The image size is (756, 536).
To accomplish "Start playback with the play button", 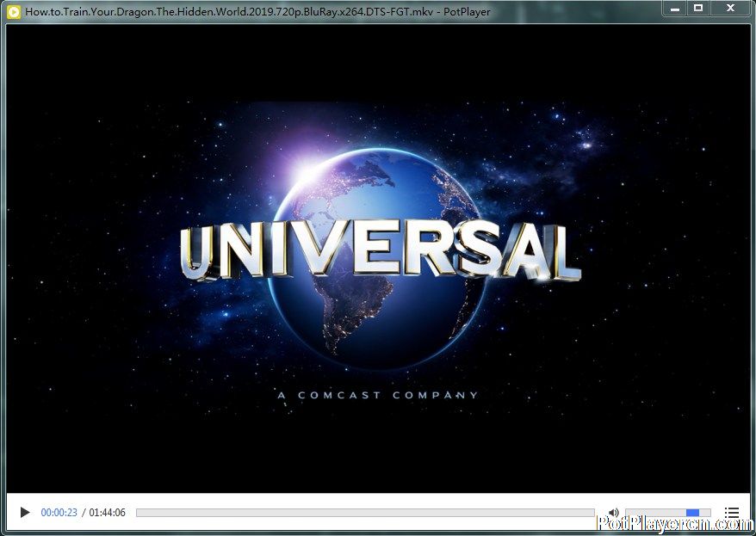I will pyautogui.click(x=25, y=513).
